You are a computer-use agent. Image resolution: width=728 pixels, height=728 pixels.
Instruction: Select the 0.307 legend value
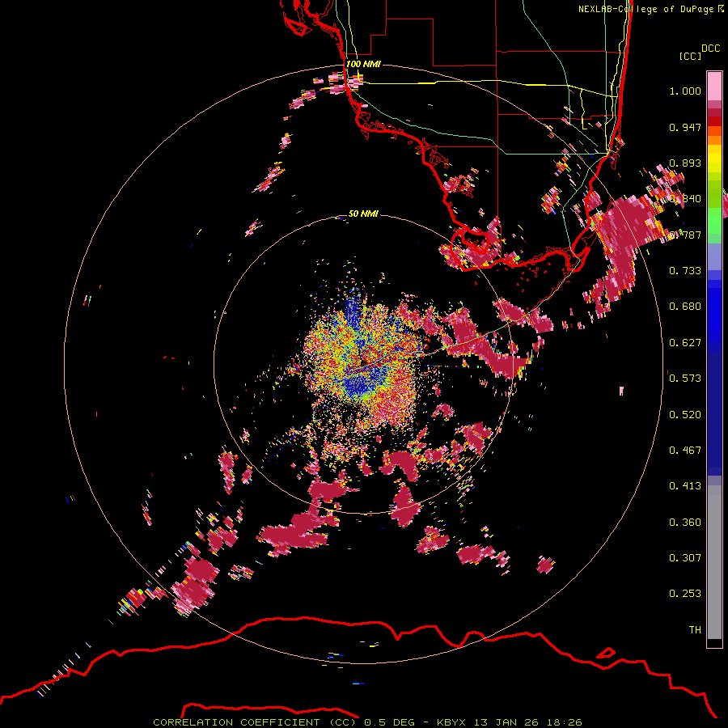point(685,558)
